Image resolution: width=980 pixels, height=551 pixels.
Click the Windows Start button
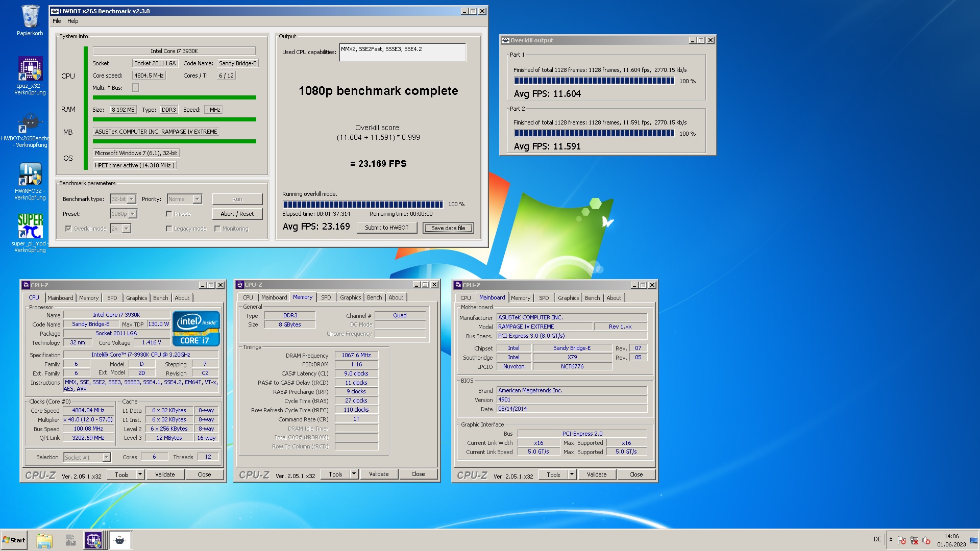[x=14, y=540]
